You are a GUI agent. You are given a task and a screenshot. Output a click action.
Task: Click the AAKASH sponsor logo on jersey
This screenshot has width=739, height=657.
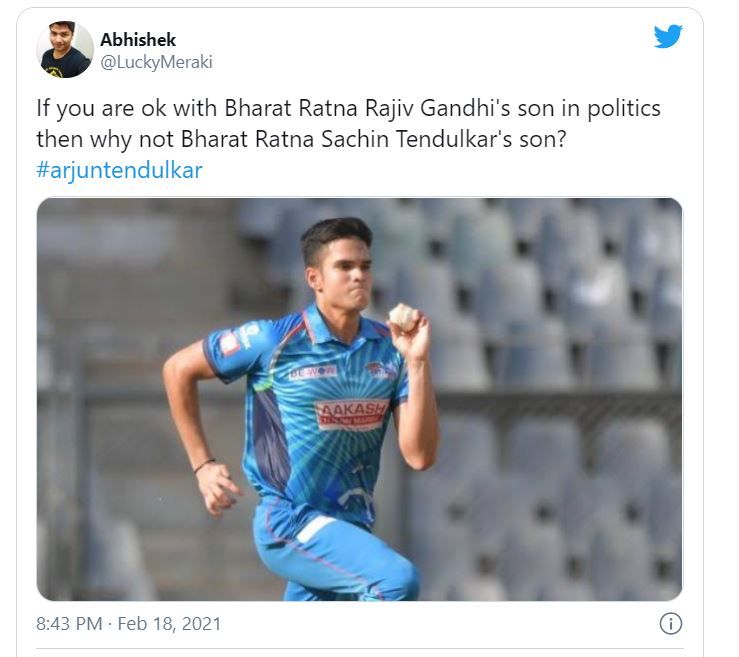[x=352, y=414]
